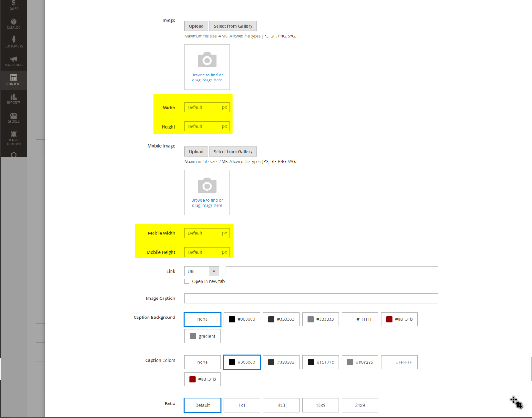Select 21x9 ratio option
Viewport: 532px width, 418px height.
pyautogui.click(x=360, y=405)
